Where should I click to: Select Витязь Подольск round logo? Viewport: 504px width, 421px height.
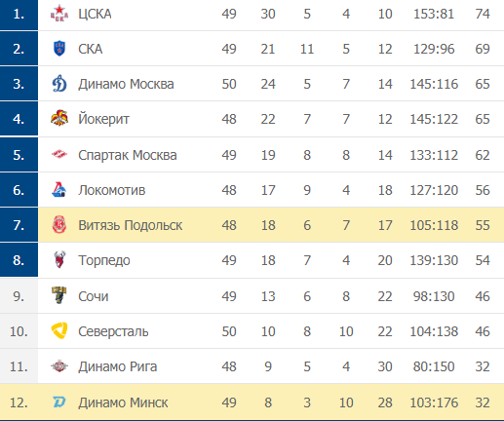click(59, 225)
